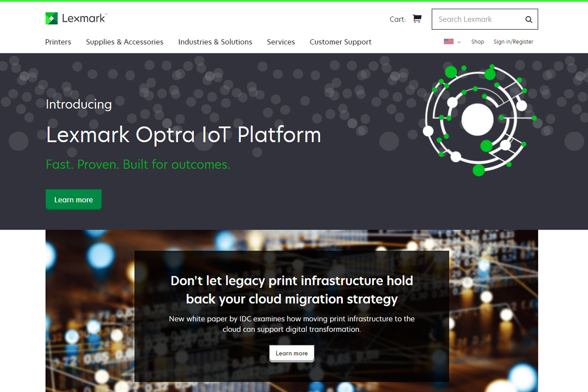Open the Services menu

click(281, 42)
